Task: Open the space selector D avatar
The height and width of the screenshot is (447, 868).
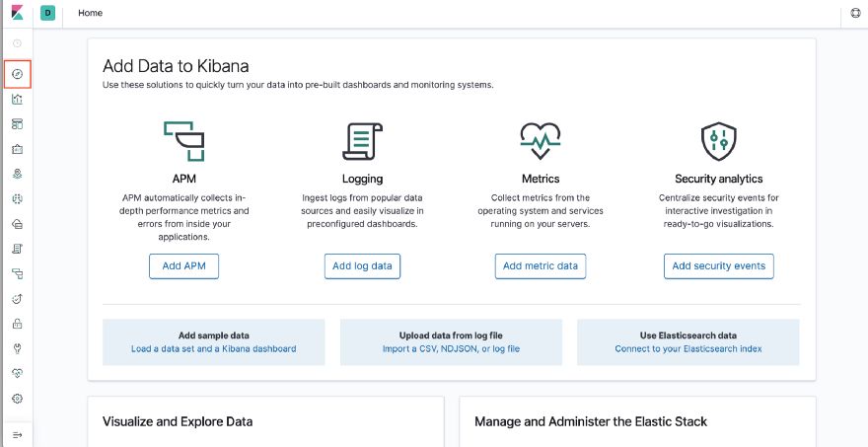Action: coord(48,14)
